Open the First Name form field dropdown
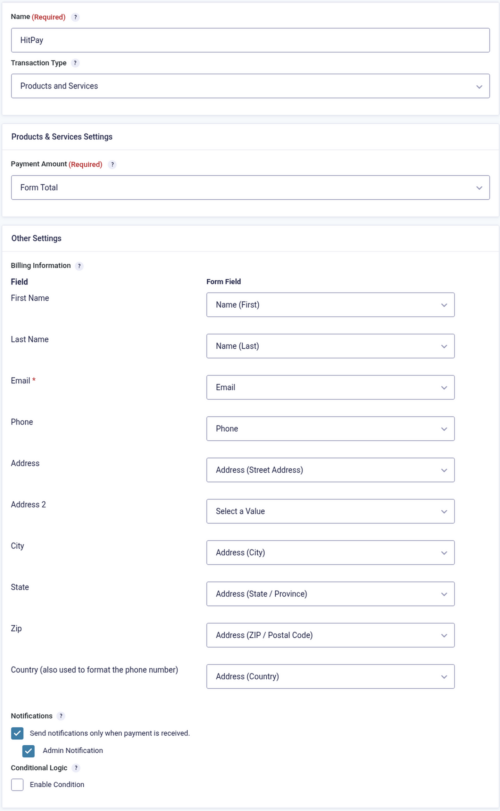 coord(330,305)
